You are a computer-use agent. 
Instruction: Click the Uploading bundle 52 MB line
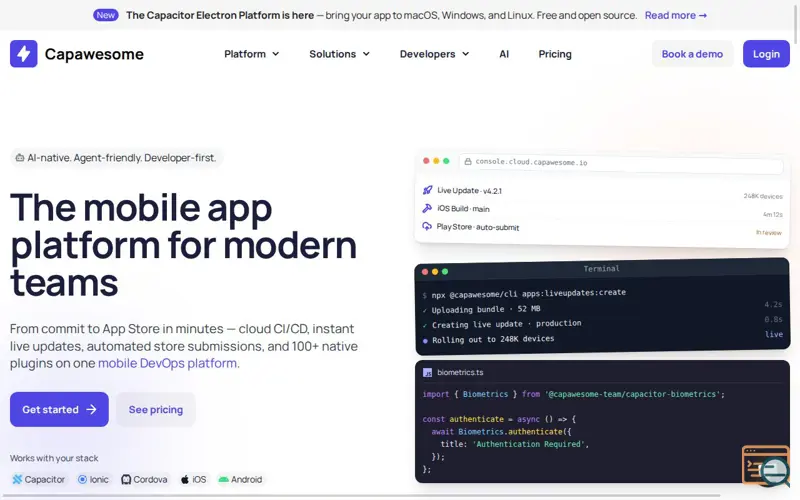tap(481, 309)
